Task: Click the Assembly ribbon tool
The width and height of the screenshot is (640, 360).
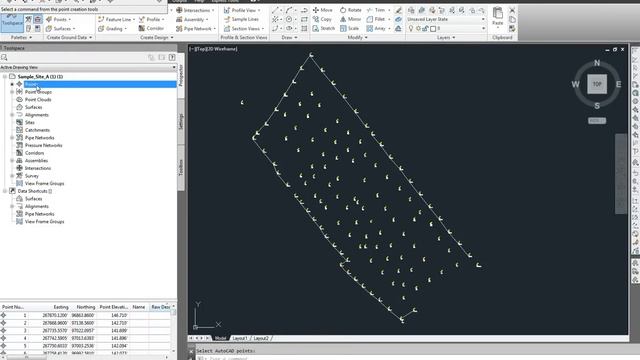Action: pos(192,19)
